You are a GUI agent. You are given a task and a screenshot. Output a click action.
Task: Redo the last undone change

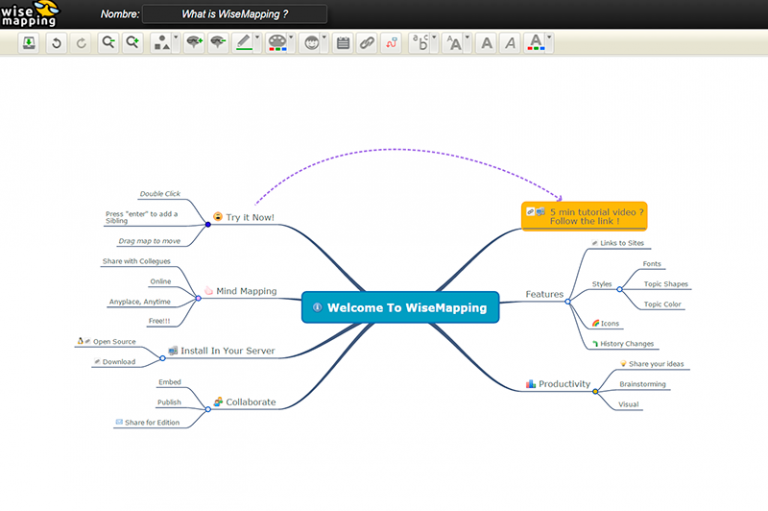(81, 43)
